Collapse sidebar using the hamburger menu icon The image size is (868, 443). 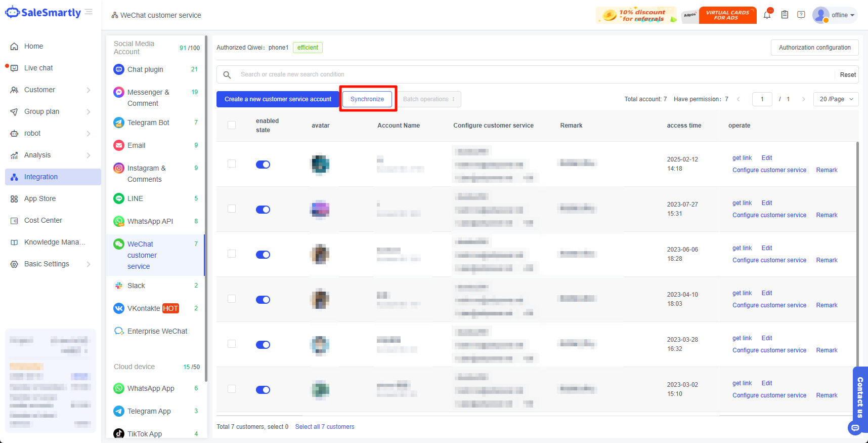pos(89,12)
